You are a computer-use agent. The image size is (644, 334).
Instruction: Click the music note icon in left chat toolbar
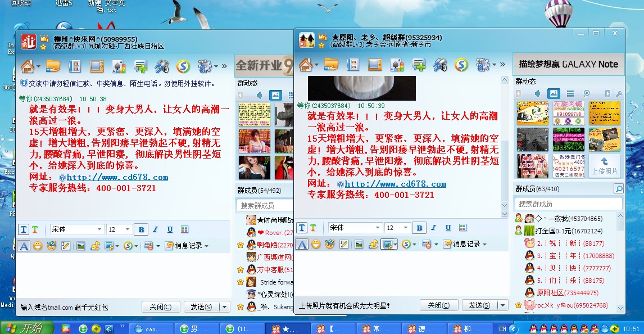94,246
